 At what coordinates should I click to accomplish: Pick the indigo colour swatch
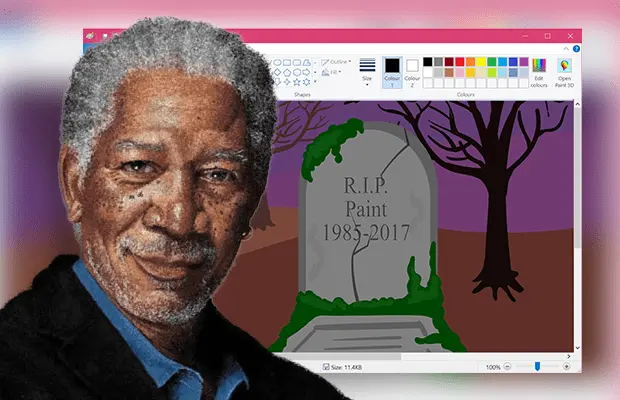(x=513, y=62)
